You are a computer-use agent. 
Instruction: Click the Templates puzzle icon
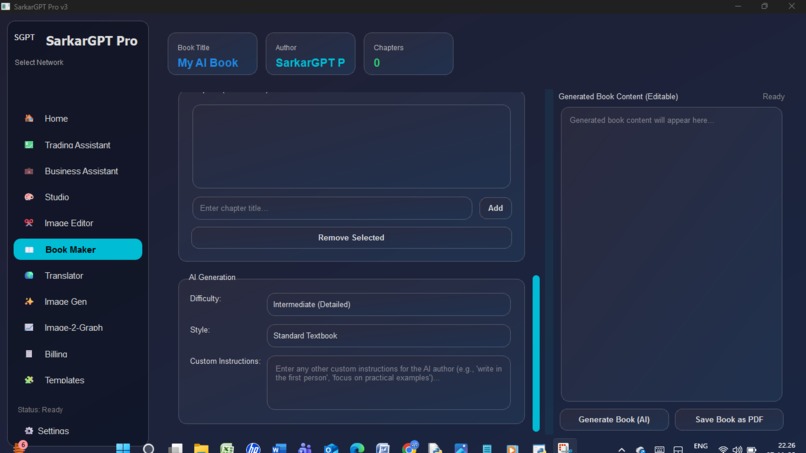[29, 380]
